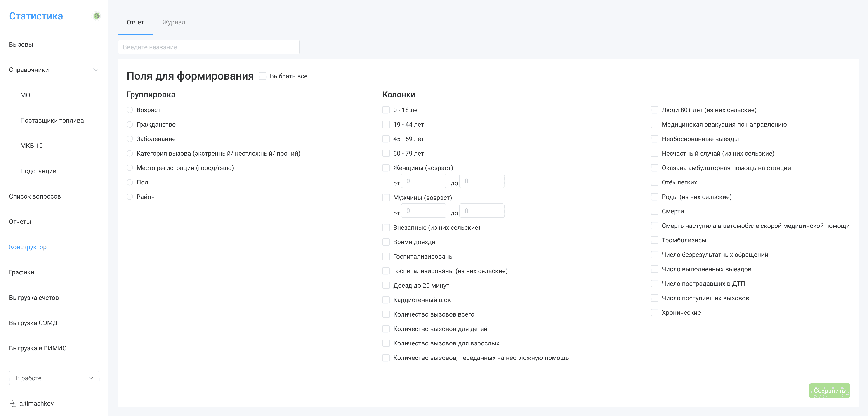This screenshot has width=868, height=416.
Task: Select Пол grouping radio button
Action: pos(130,182)
